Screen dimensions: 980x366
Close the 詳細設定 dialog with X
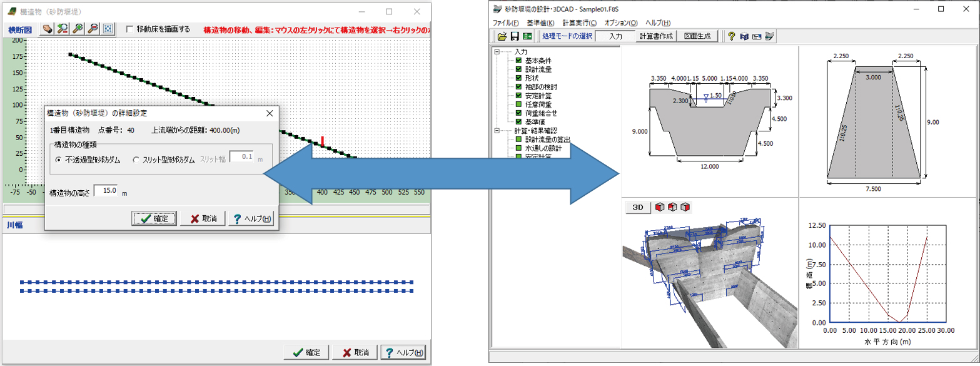click(x=270, y=114)
